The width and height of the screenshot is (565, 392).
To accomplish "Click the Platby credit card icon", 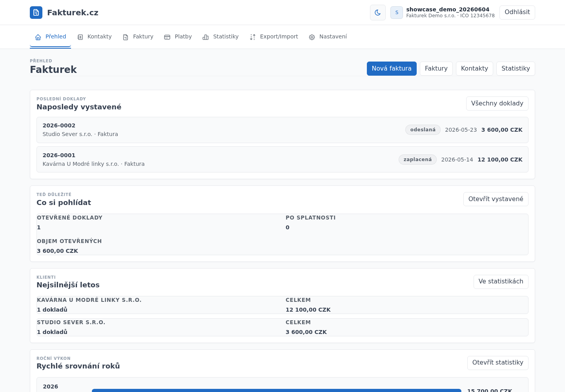I will point(167,37).
